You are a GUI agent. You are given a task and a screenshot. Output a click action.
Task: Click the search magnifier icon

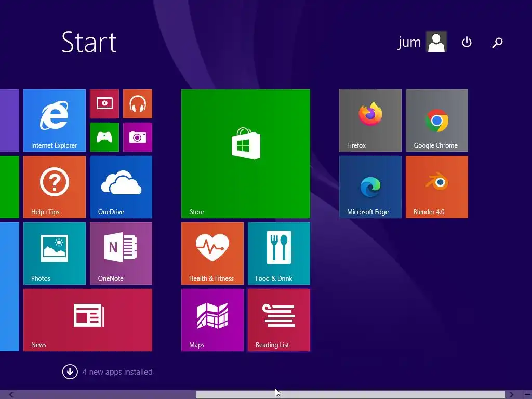[x=497, y=43]
